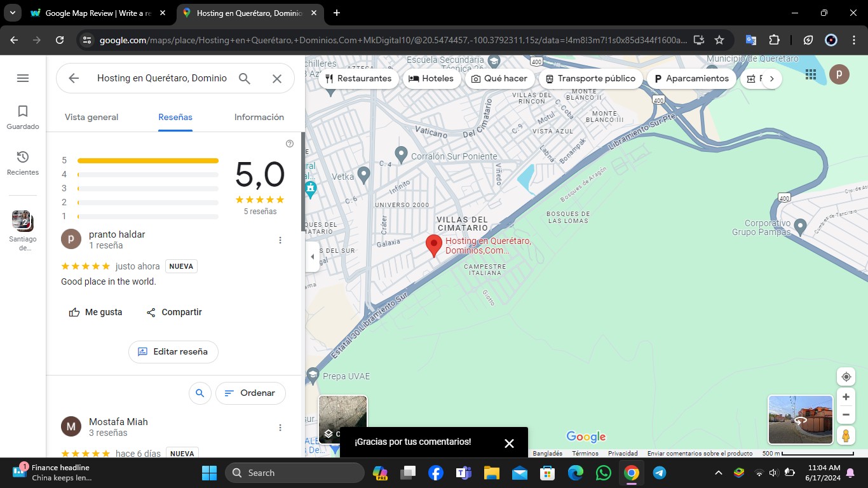Open a new browser tab

[337, 13]
